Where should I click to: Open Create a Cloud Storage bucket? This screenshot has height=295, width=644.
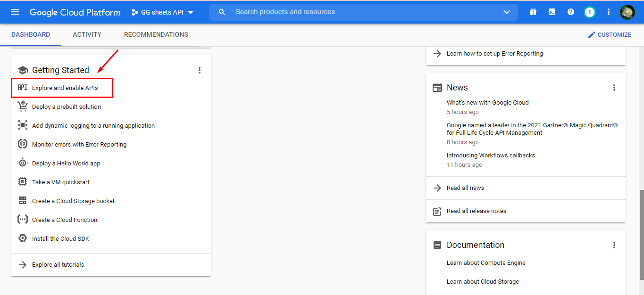coord(73,200)
